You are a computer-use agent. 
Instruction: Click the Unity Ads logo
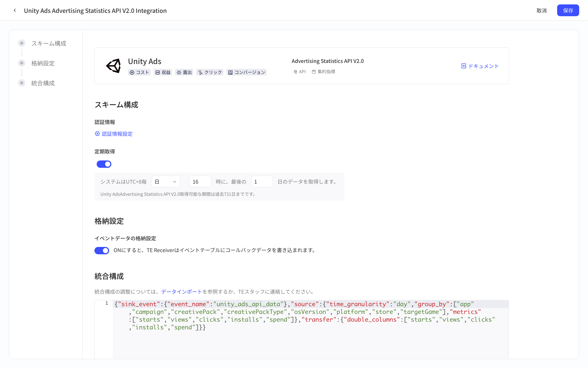pos(114,66)
